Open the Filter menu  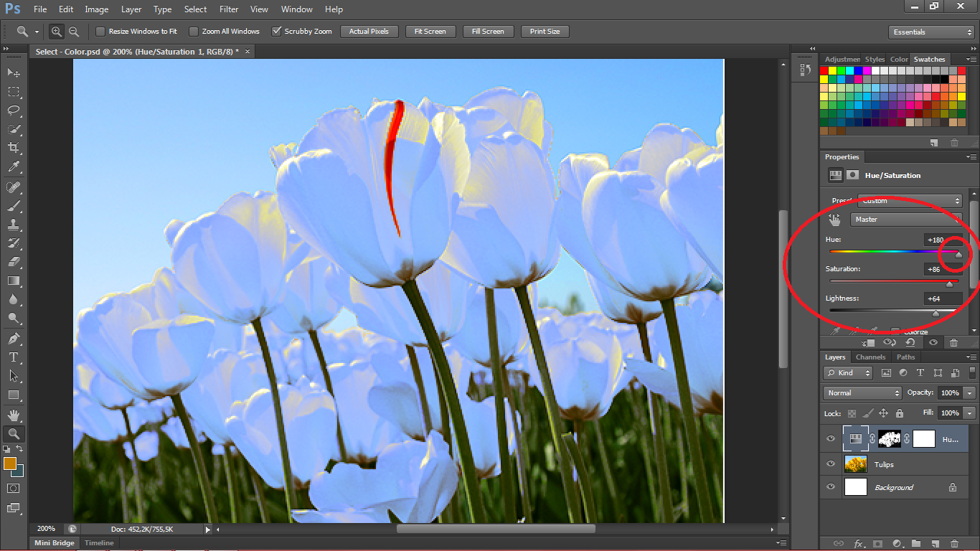click(229, 9)
